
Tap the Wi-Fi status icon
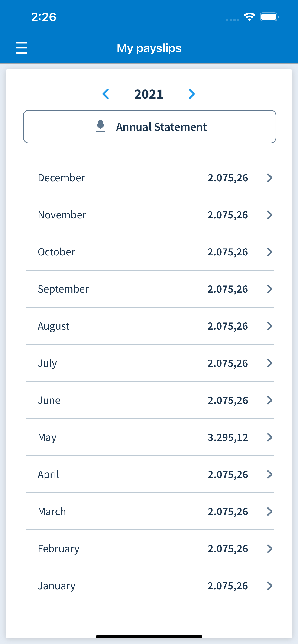click(249, 17)
